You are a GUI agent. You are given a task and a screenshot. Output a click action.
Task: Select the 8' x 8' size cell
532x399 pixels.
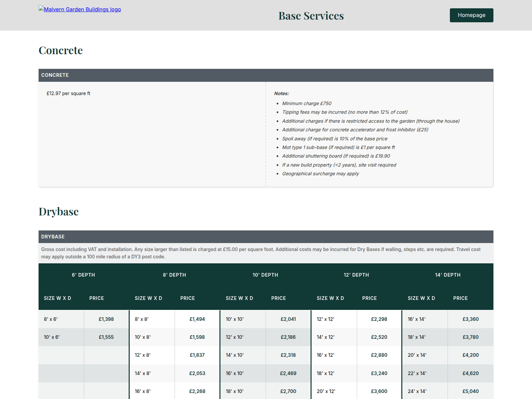(x=152, y=319)
